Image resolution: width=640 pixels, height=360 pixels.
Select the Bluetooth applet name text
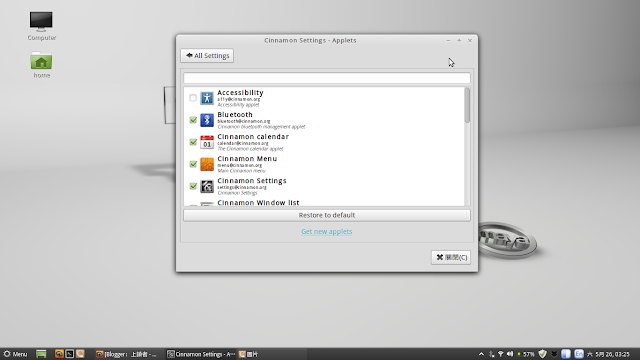[235, 115]
